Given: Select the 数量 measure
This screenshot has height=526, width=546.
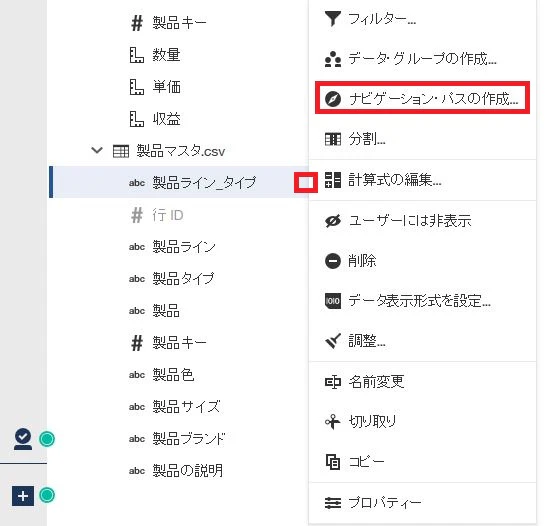Looking at the screenshot, I should (x=166, y=55).
